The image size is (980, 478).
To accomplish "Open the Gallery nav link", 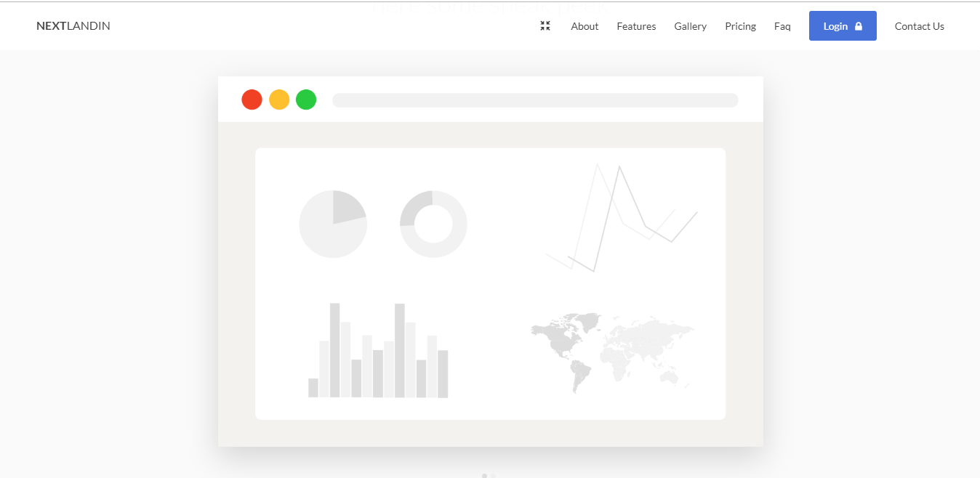I will click(x=690, y=26).
